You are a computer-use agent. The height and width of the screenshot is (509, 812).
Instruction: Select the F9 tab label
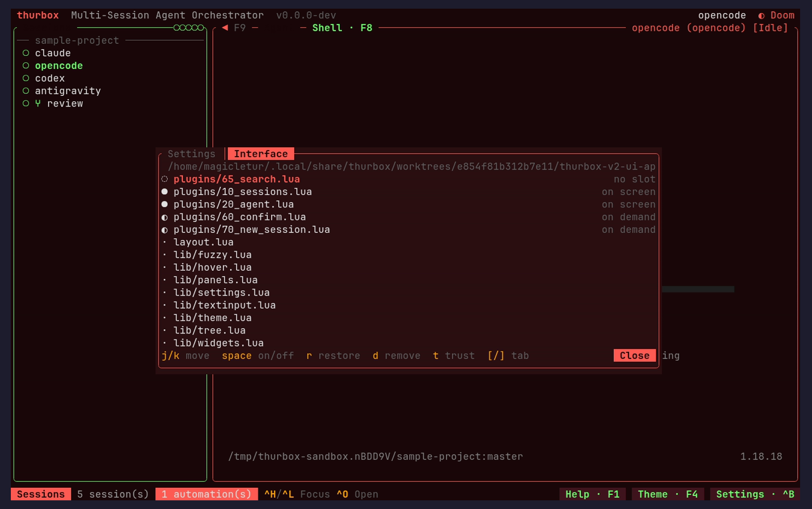tap(240, 28)
